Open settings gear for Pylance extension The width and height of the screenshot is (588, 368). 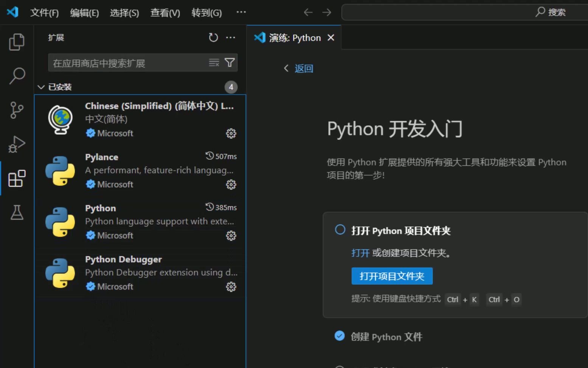click(231, 184)
